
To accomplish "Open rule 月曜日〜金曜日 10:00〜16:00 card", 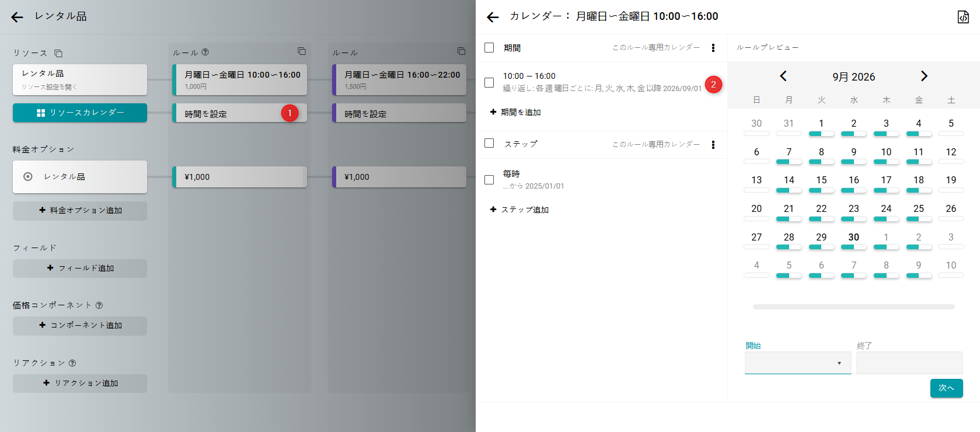I will [240, 79].
